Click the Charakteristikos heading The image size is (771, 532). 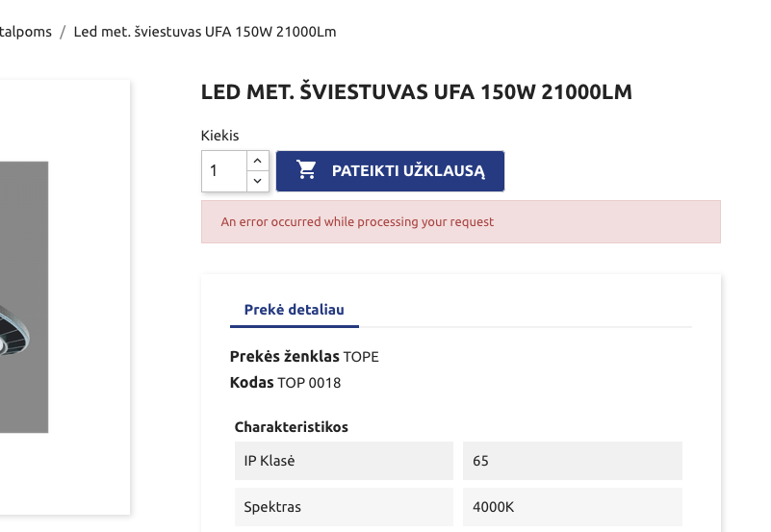coord(291,426)
